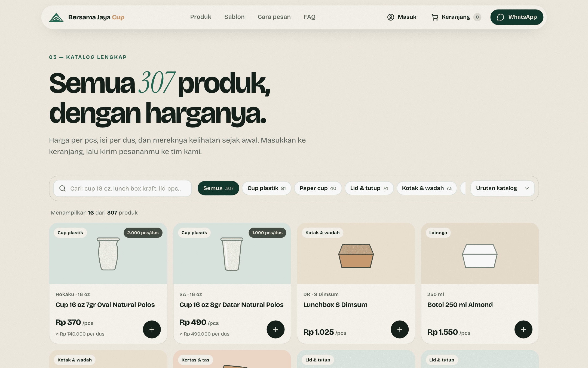
Task: Click the Cup 16 oz 7gr Oval Natural Polos title
Action: point(105,305)
